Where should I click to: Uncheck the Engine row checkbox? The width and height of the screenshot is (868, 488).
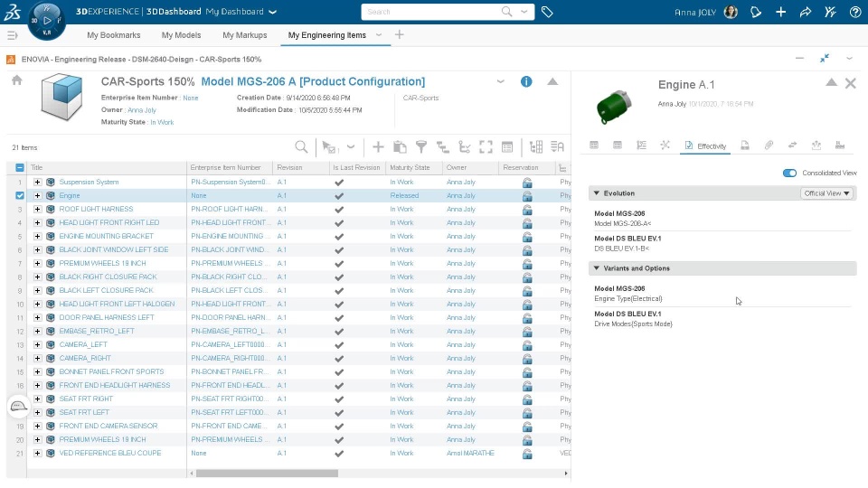pyautogui.click(x=20, y=195)
